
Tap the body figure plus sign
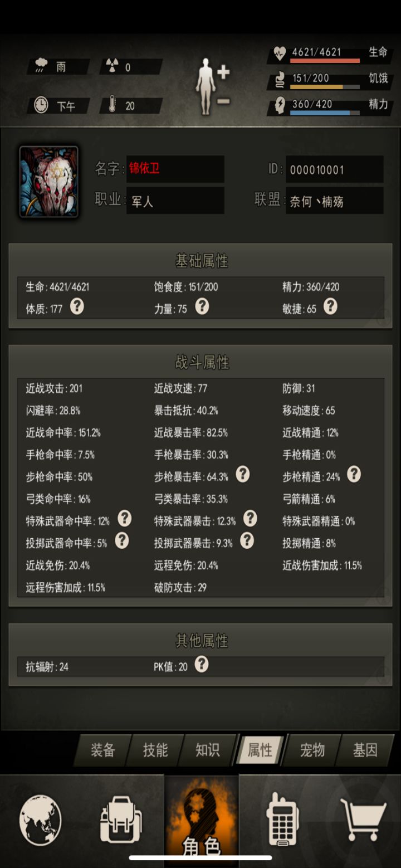point(223,72)
